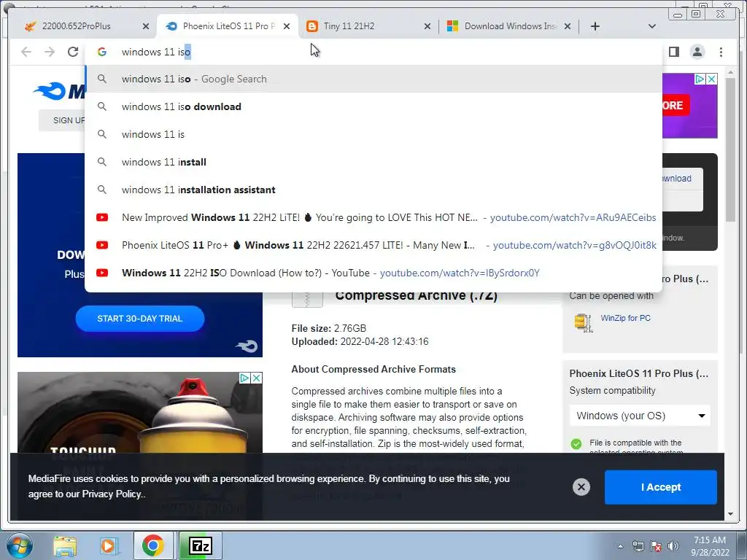Close the top-right ad with X
The image size is (747, 560).
711,79
